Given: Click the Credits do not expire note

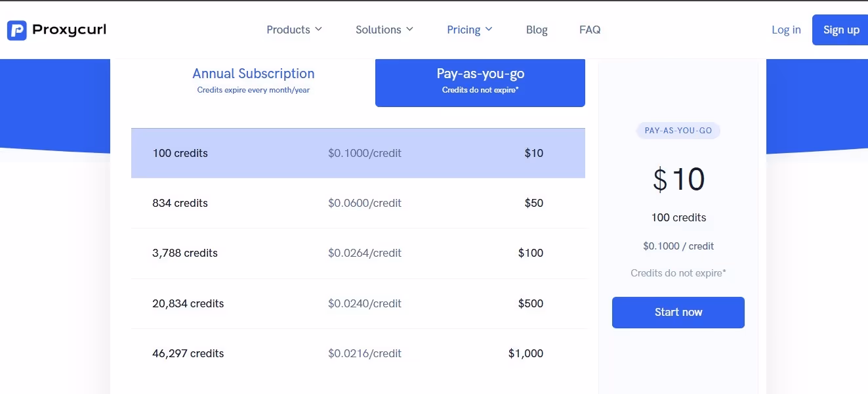Looking at the screenshot, I should [x=678, y=273].
